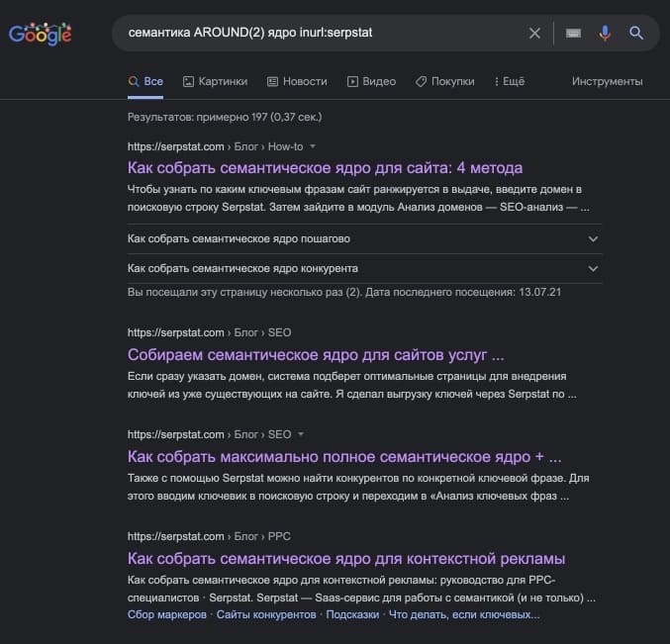The image size is (670, 644).
Task: Click the serpstat.com › Блог › How-to URL
Action: click(x=215, y=146)
